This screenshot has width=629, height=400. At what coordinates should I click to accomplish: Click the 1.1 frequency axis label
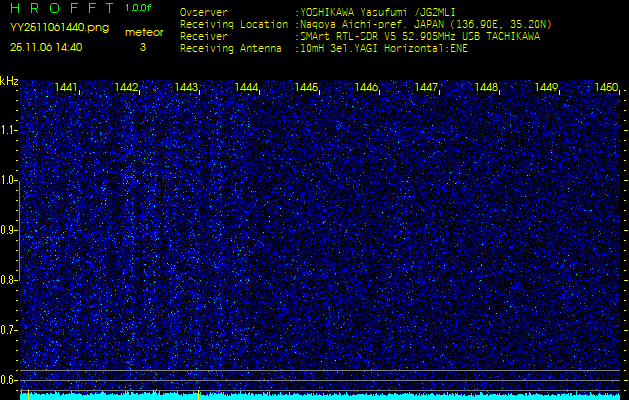pos(9,130)
